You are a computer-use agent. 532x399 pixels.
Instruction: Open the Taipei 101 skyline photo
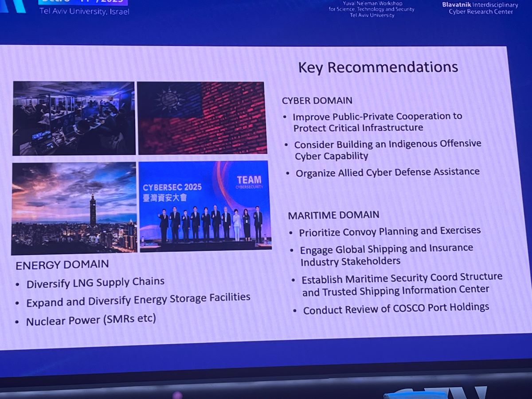[74, 208]
